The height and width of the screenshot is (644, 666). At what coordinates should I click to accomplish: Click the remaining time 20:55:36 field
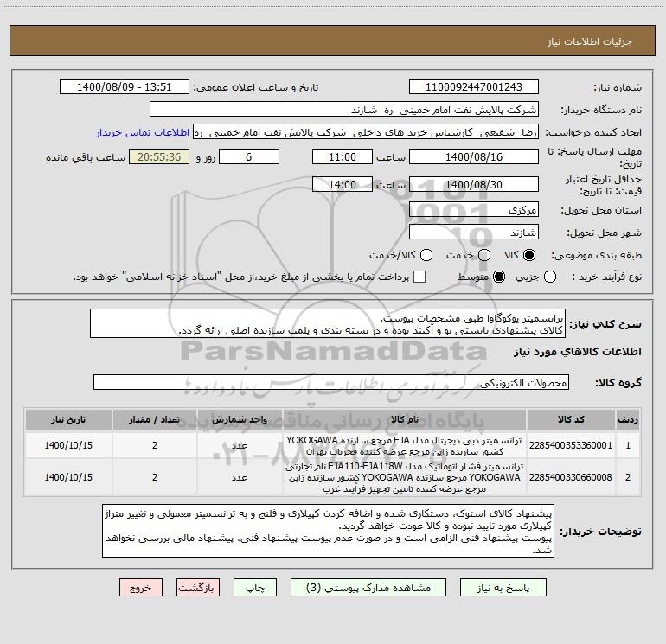(159, 157)
